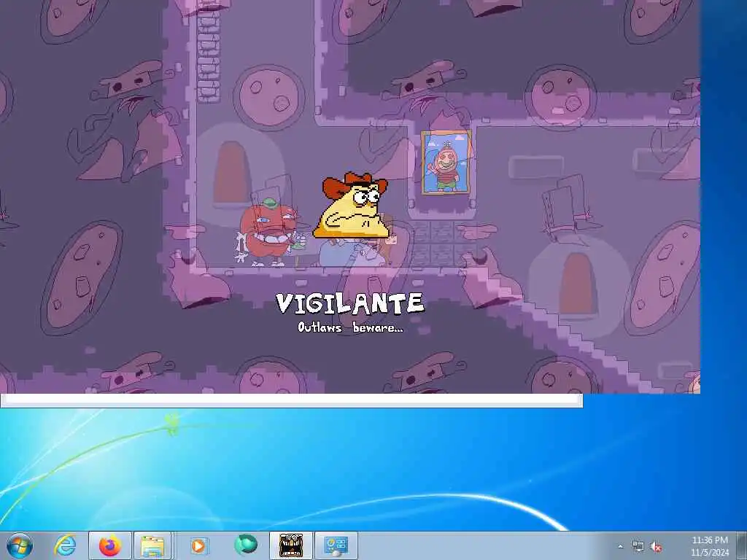Click the muted volume speaker icon
Viewport: 747px width, 560px height.
(657, 547)
